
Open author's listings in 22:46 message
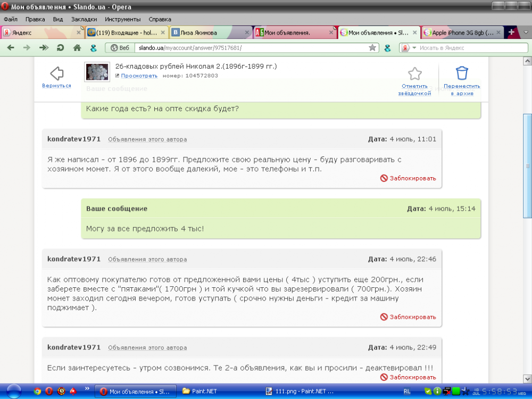pos(147,260)
